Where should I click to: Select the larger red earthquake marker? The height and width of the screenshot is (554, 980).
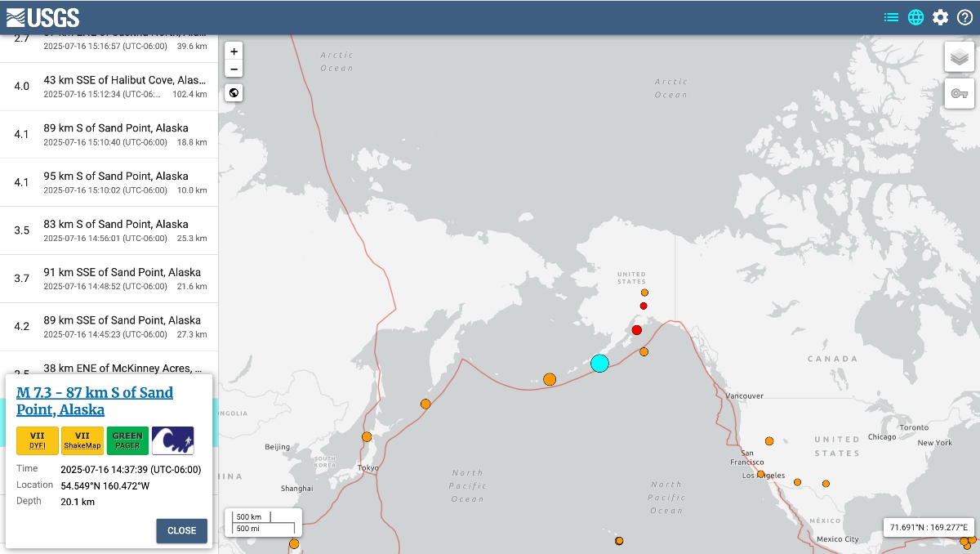tap(637, 330)
